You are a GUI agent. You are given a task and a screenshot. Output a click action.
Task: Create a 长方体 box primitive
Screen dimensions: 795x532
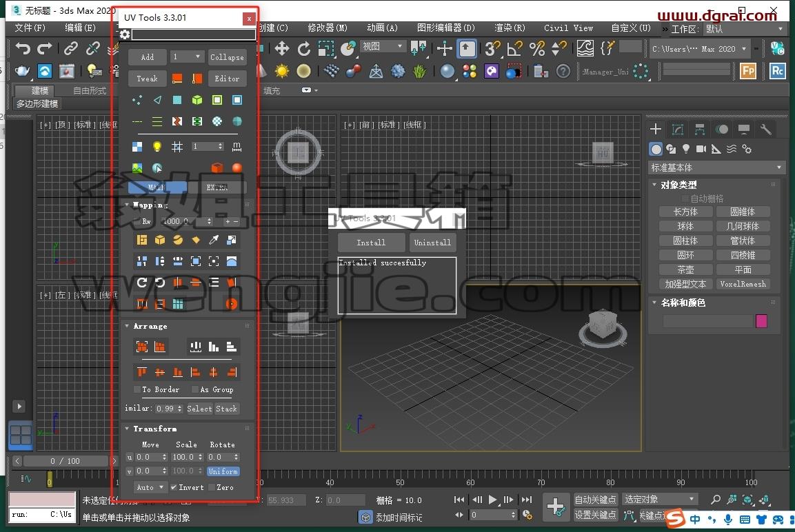pyautogui.click(x=685, y=212)
